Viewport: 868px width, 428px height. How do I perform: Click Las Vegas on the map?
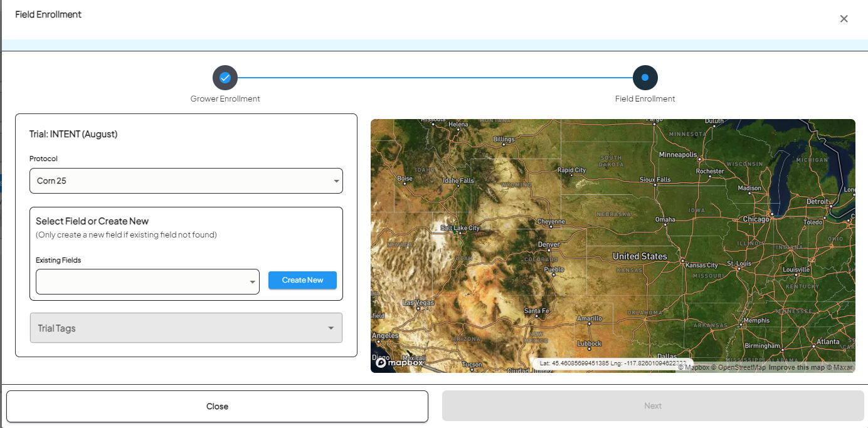tap(418, 303)
